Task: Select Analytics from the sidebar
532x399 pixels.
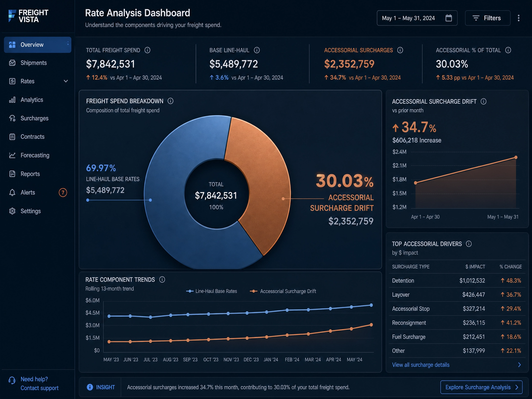Action: pos(37,100)
